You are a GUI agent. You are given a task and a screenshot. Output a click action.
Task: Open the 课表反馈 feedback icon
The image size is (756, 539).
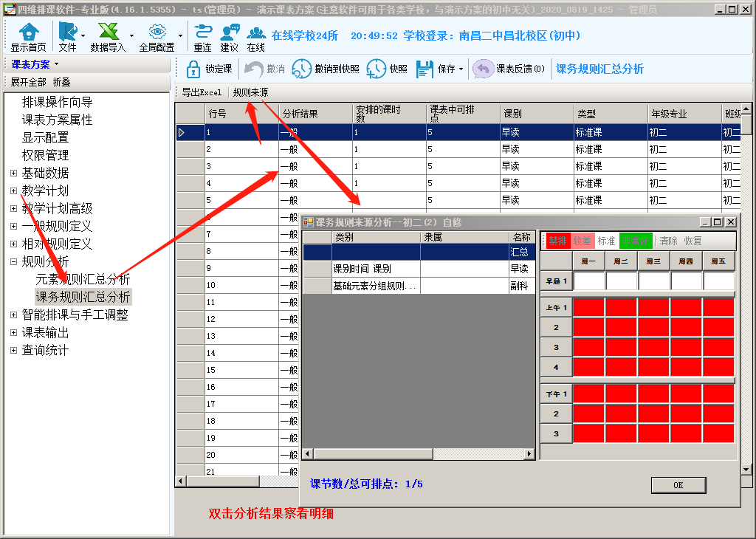coord(484,69)
